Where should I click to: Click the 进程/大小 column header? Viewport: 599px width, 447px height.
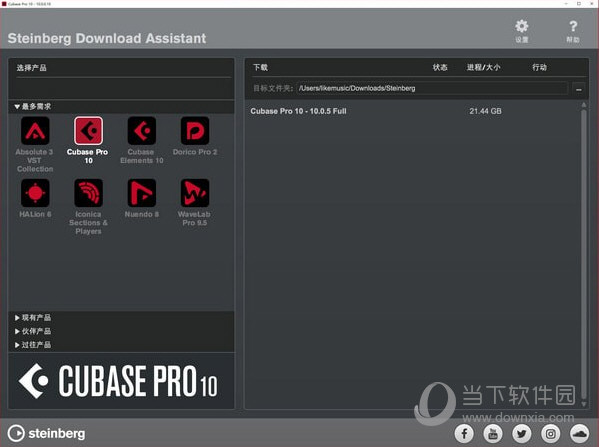click(x=483, y=68)
